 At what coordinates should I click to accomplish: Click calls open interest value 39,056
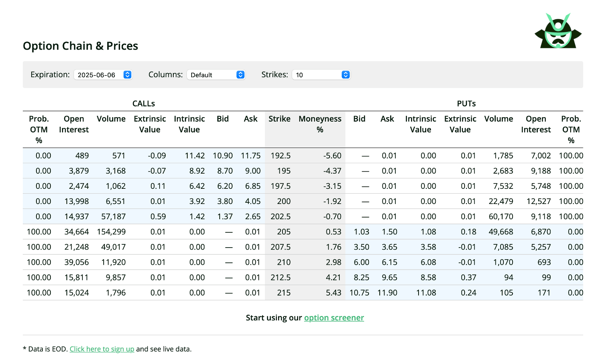[x=76, y=262]
